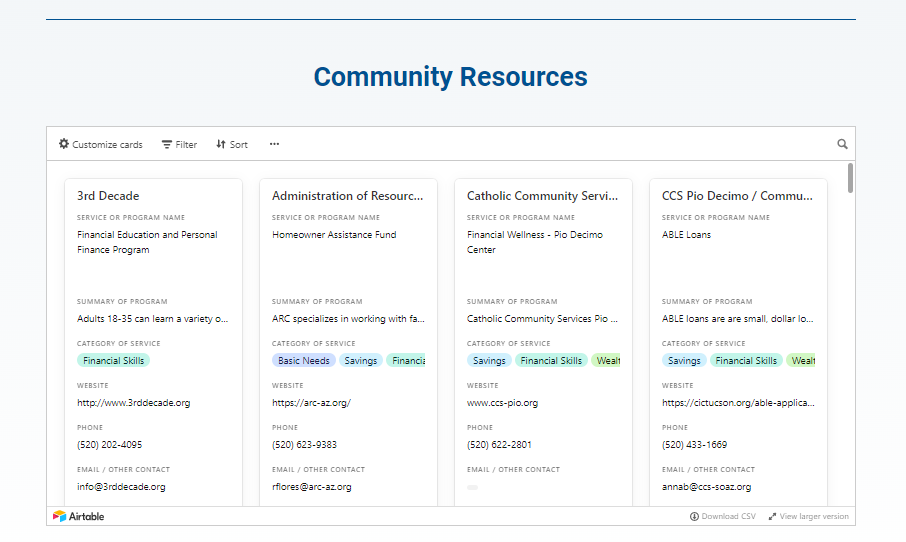The height and width of the screenshot is (542, 906).
Task: Click the expand arrows icon beside View larger version
Action: 772,516
